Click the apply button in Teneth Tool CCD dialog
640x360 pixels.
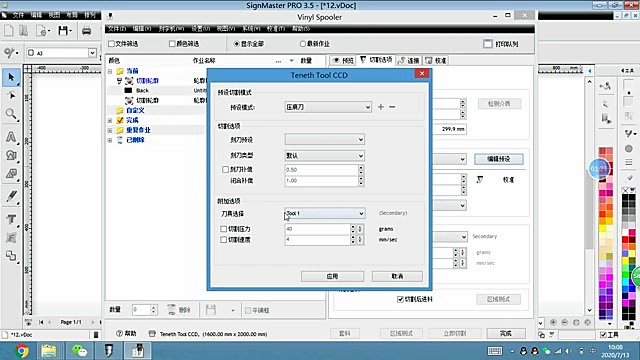coord(332,276)
